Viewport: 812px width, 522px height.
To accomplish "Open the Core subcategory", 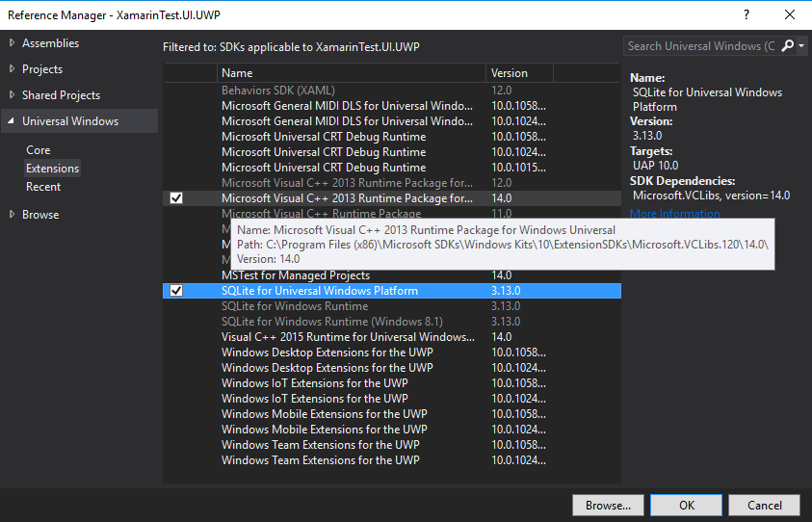I will click(38, 149).
